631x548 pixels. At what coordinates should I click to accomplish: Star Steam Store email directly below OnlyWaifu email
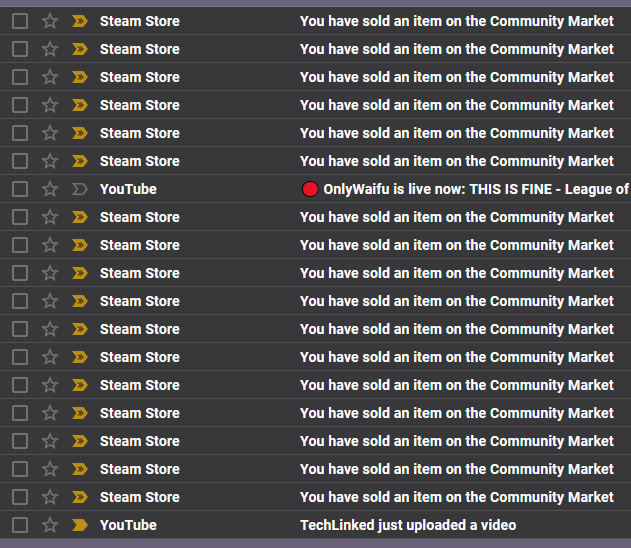coord(49,217)
